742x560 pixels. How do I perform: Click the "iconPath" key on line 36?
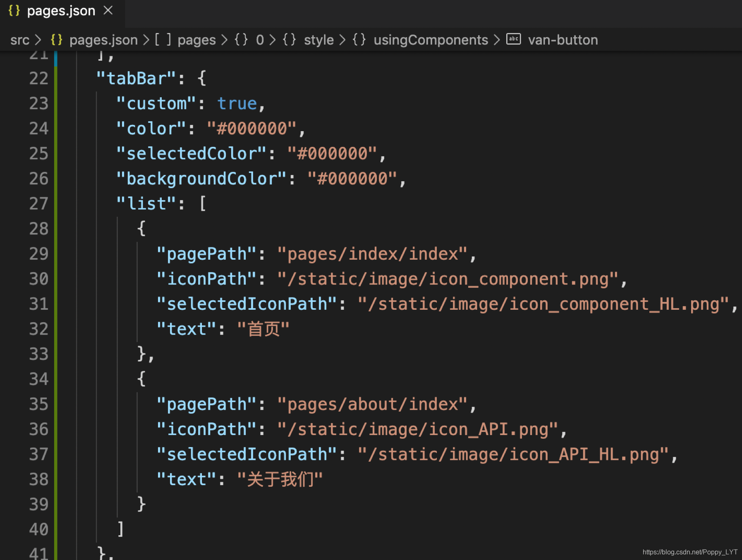[207, 429]
